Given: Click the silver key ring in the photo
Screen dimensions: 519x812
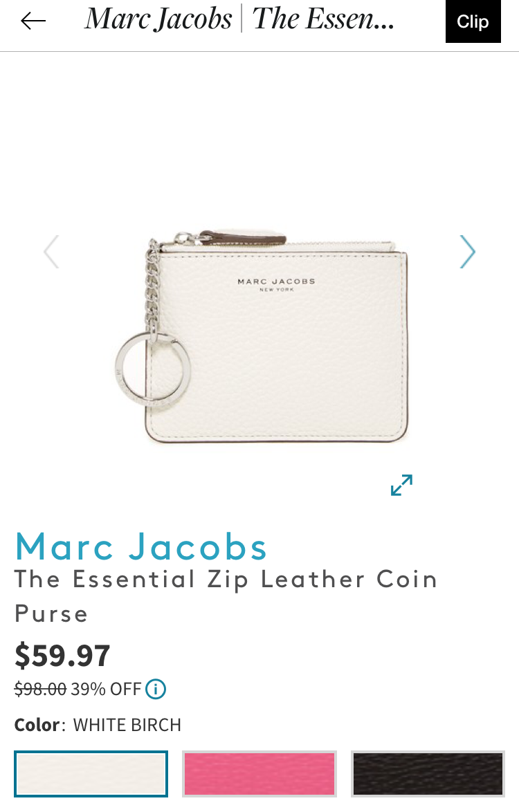Looking at the screenshot, I should 153,370.
